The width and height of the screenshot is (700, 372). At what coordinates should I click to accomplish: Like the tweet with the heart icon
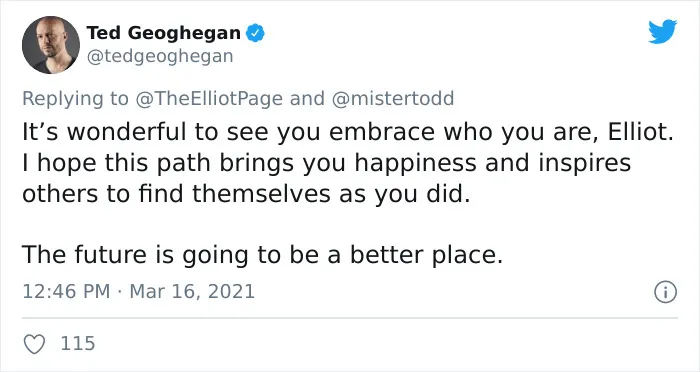pos(34,344)
